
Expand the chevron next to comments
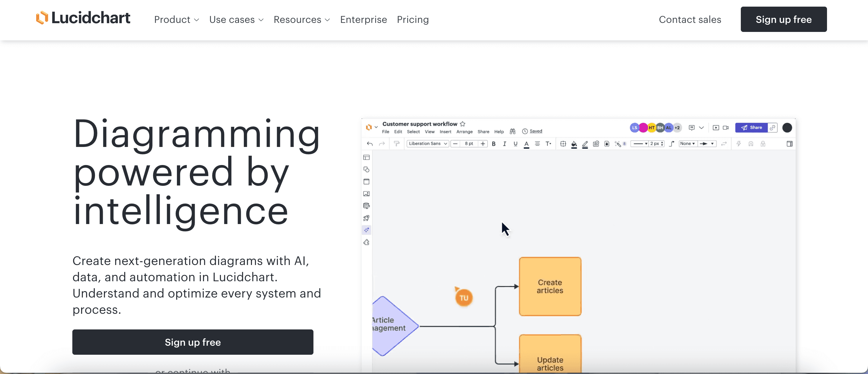point(701,128)
